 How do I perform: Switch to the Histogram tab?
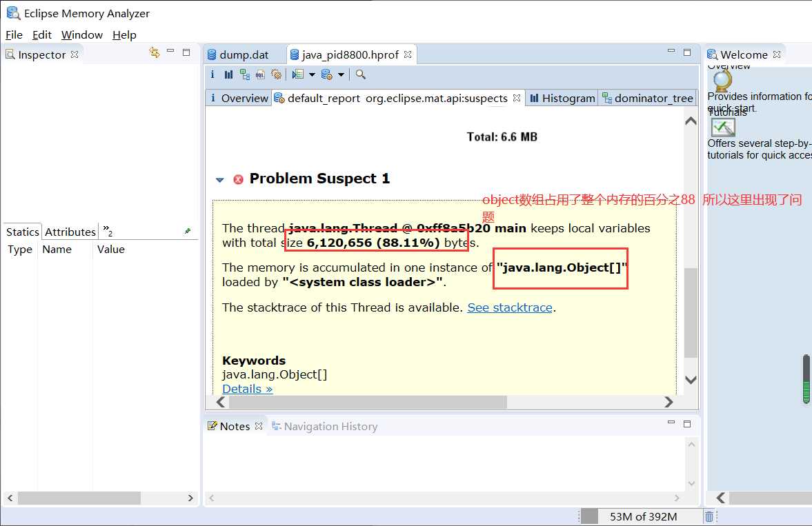562,98
